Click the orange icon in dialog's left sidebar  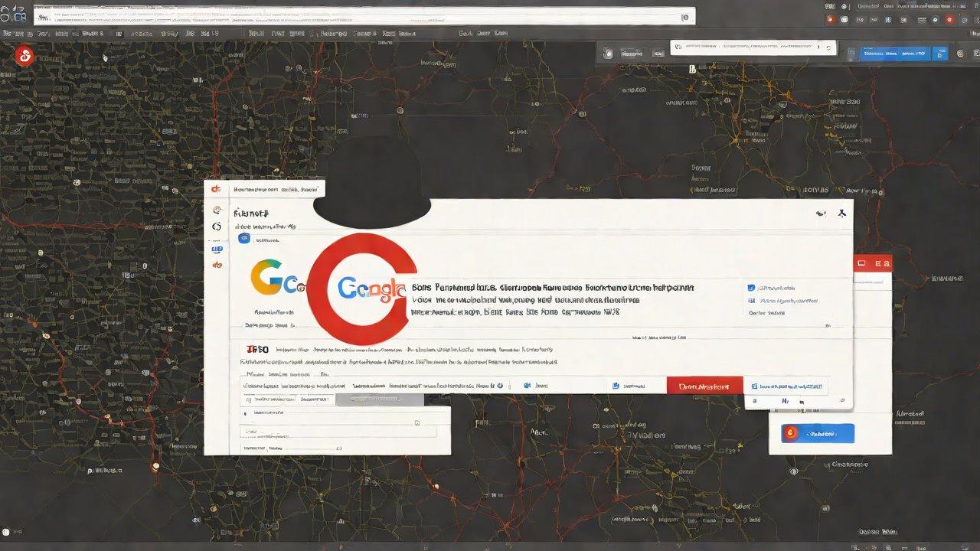pyautogui.click(x=217, y=265)
